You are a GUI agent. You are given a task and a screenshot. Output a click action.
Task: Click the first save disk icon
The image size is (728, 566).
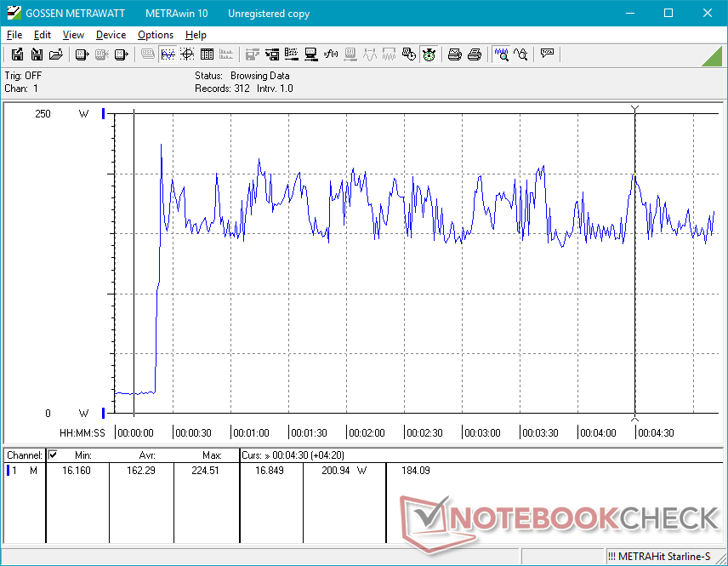point(17,54)
